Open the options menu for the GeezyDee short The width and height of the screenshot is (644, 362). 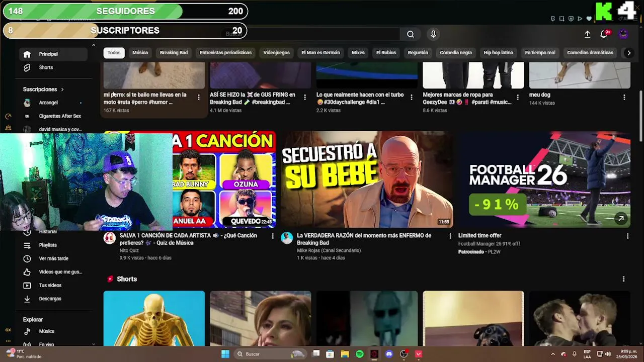518,98
